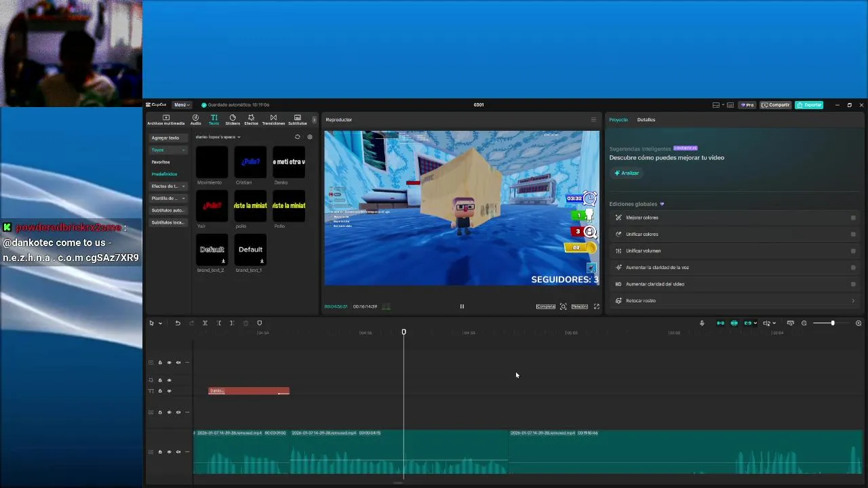868x488 pixels.
Task: Expand Retocar rostro options
Action: click(x=853, y=301)
